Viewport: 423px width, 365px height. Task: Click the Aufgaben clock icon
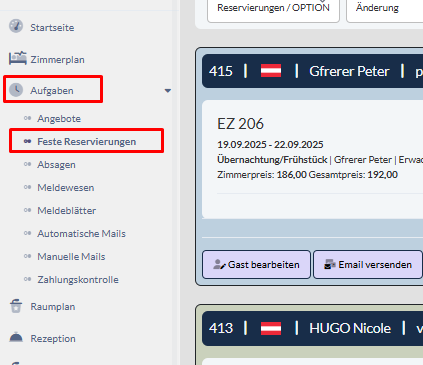click(x=16, y=90)
